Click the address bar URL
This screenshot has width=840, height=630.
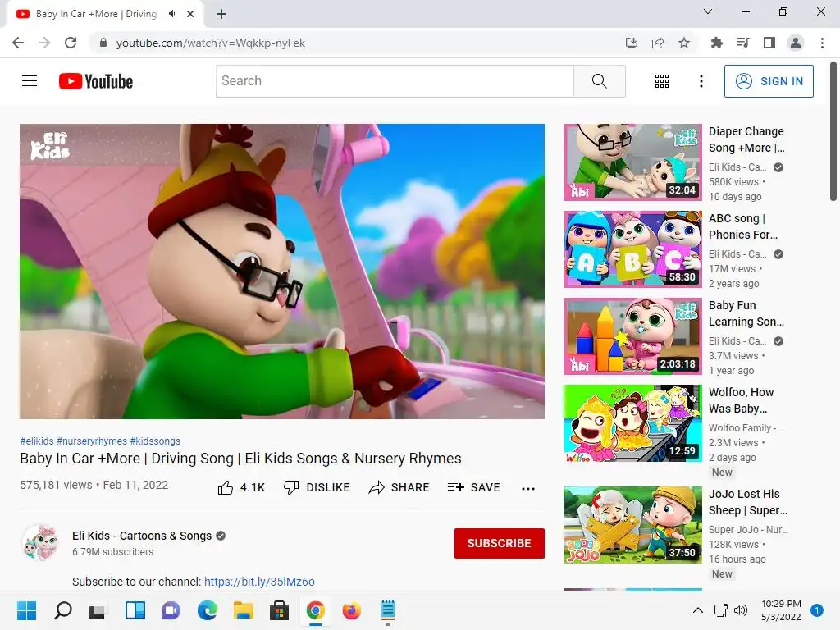click(211, 43)
